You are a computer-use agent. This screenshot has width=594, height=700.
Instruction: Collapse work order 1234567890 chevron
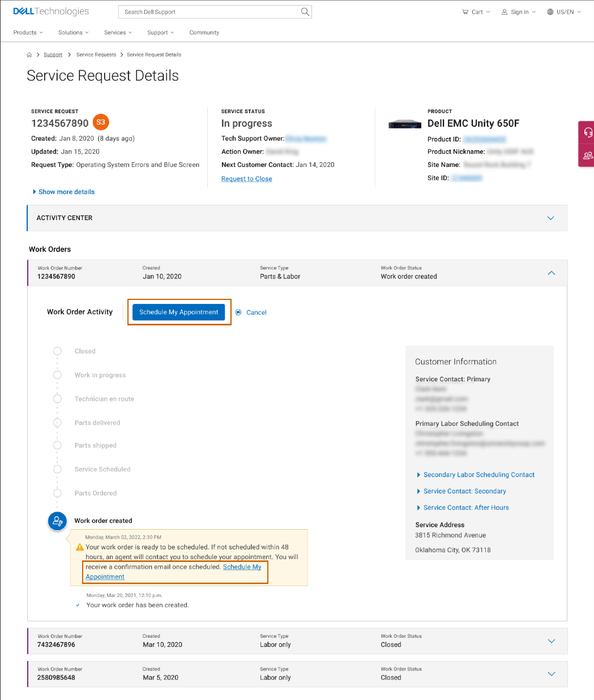click(552, 273)
